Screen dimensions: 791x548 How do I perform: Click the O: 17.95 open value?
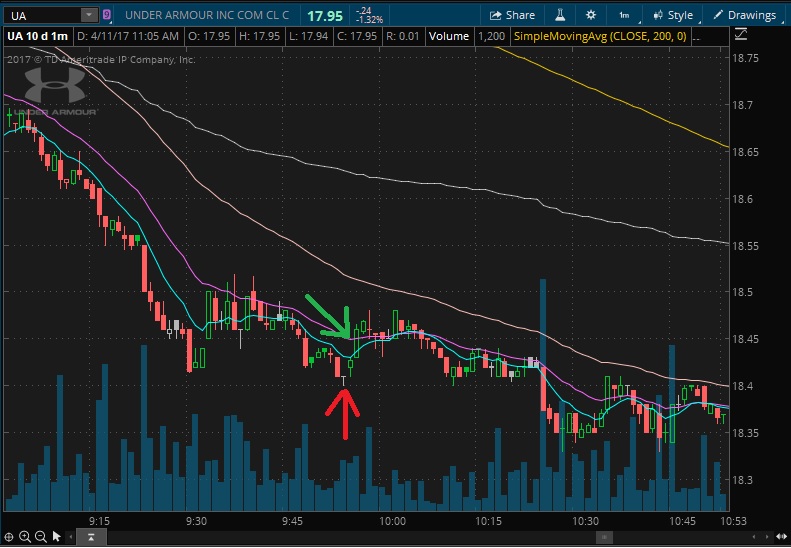[x=209, y=36]
